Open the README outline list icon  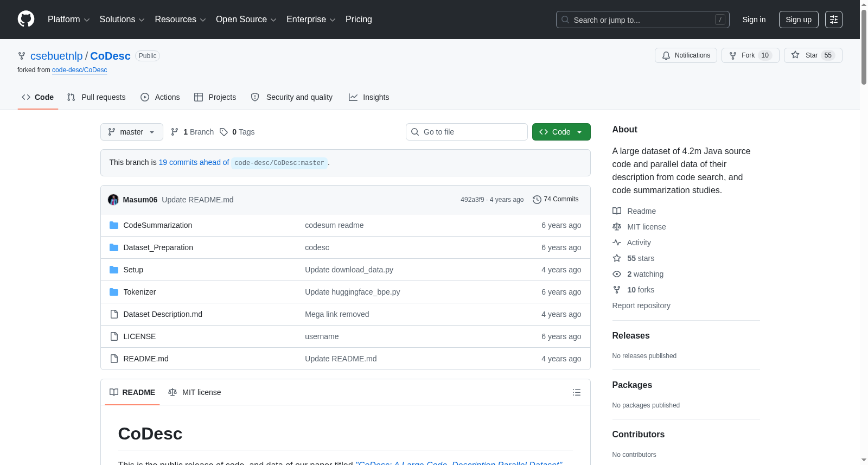point(577,392)
